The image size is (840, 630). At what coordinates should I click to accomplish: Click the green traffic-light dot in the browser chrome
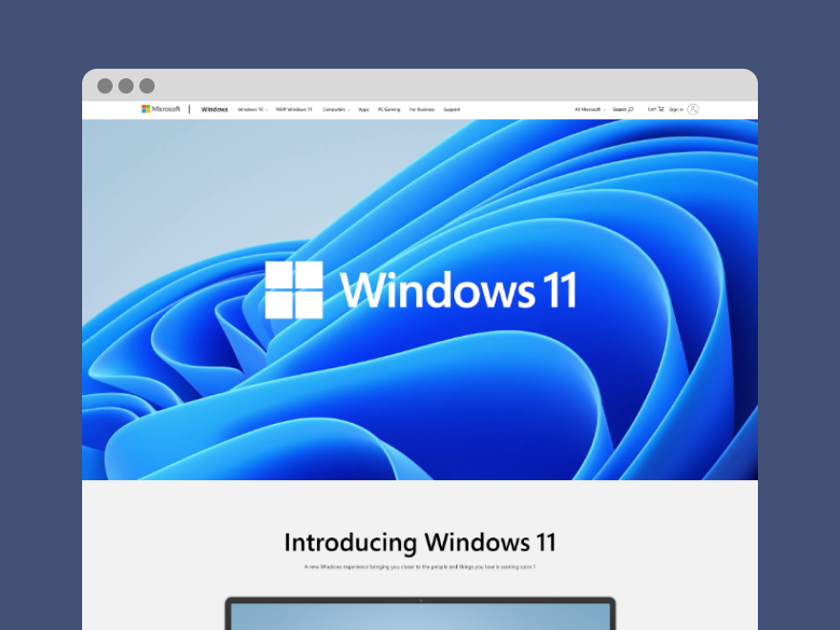tap(146, 85)
